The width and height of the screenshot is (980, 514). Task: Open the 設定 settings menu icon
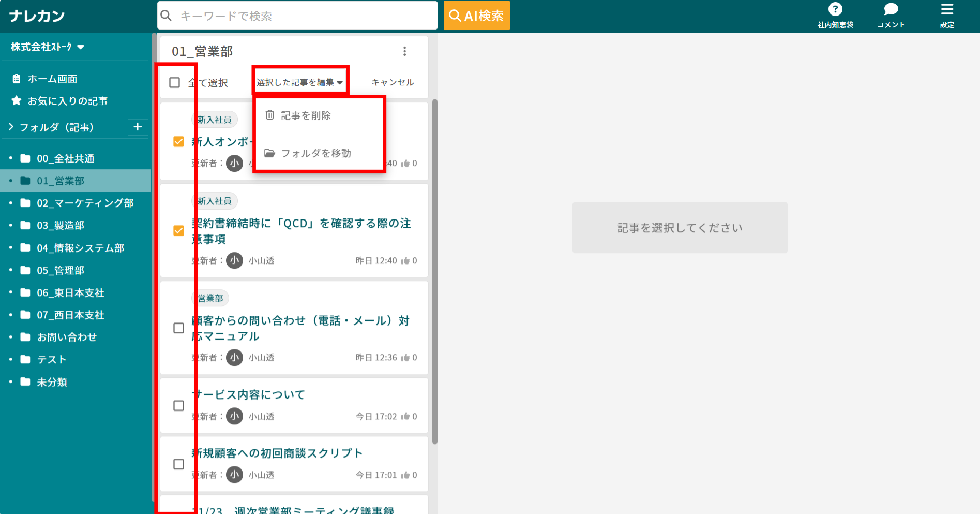click(947, 9)
